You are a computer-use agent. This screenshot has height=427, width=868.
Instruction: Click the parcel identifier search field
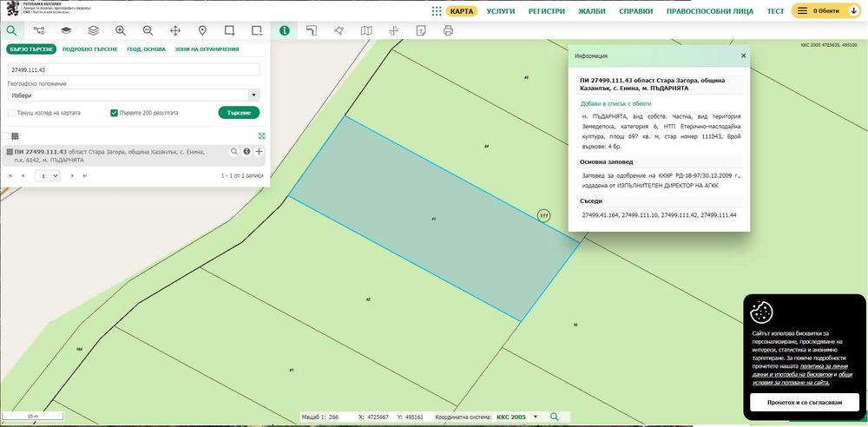(x=134, y=69)
